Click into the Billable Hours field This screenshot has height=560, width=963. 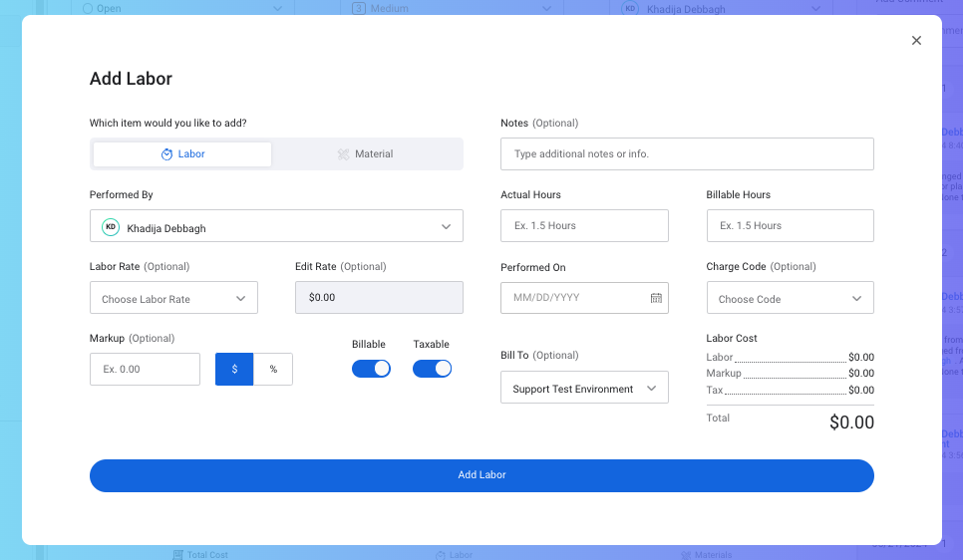[790, 226]
